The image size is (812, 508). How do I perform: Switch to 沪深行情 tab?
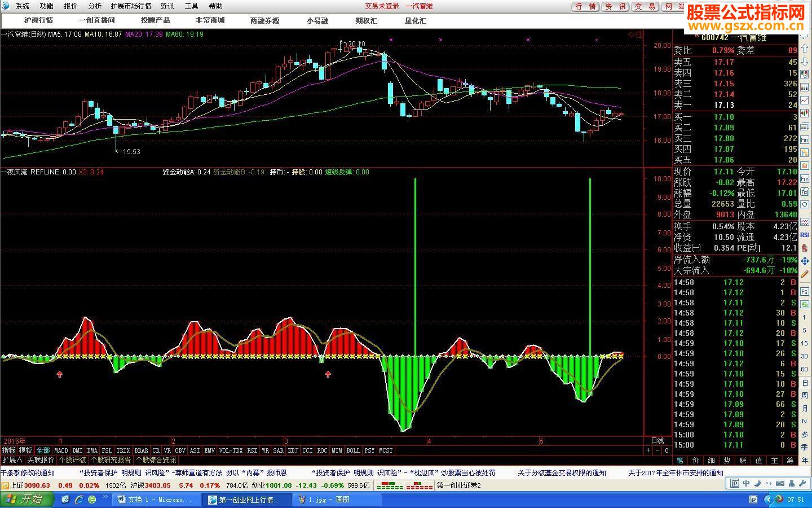click(x=39, y=20)
